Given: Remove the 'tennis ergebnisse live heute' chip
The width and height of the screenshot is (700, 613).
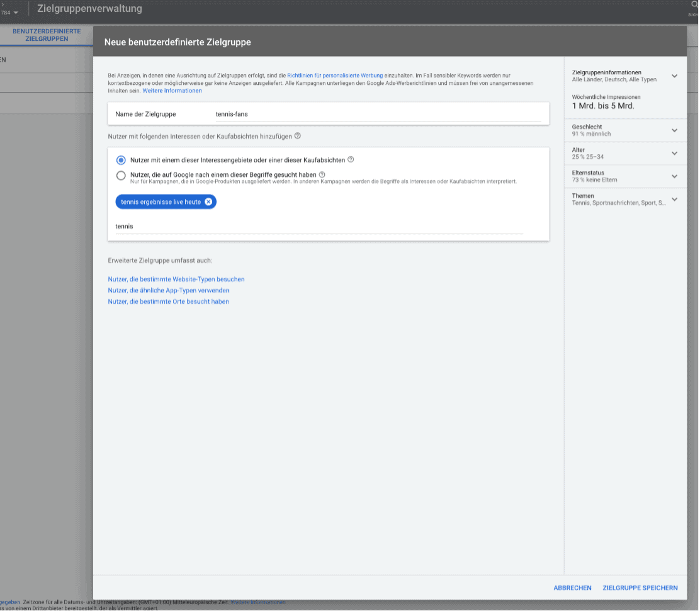Looking at the screenshot, I should pos(208,201).
